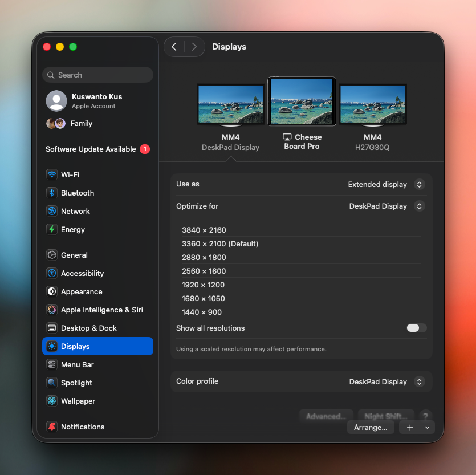
Task: Open Kuswanto Kus Apple Account
Action: [x=97, y=101]
